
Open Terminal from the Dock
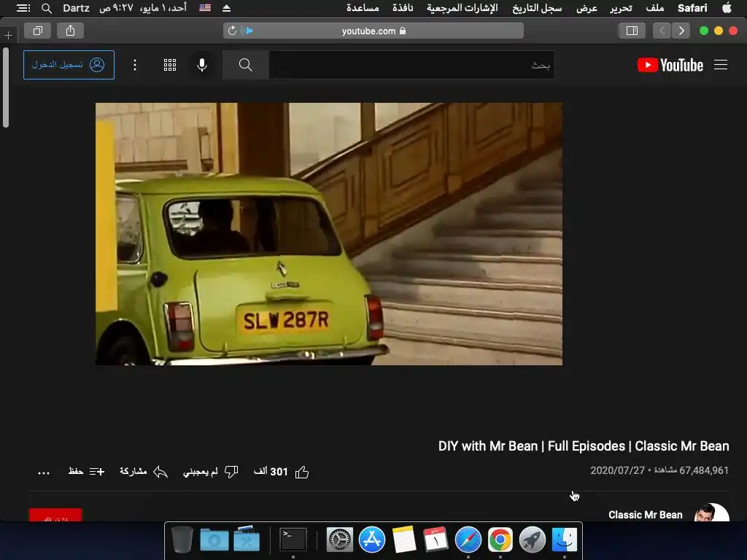[293, 540]
